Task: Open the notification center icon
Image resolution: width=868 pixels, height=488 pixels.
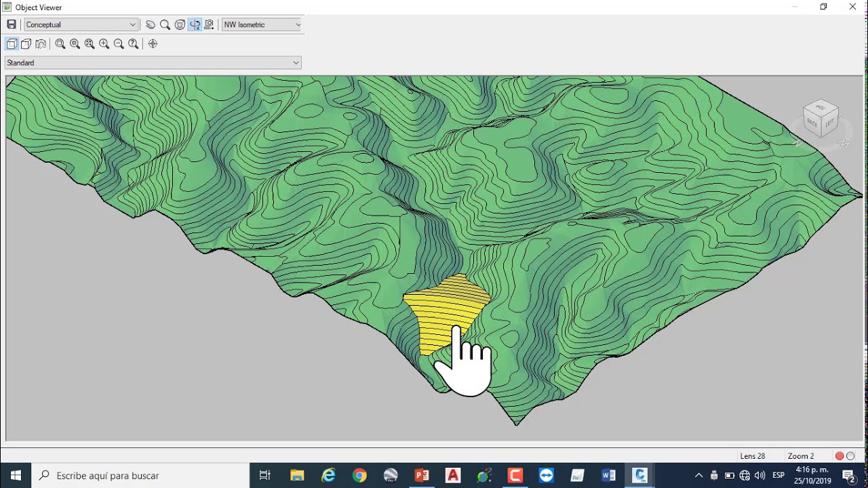Action: pyautogui.click(x=849, y=476)
